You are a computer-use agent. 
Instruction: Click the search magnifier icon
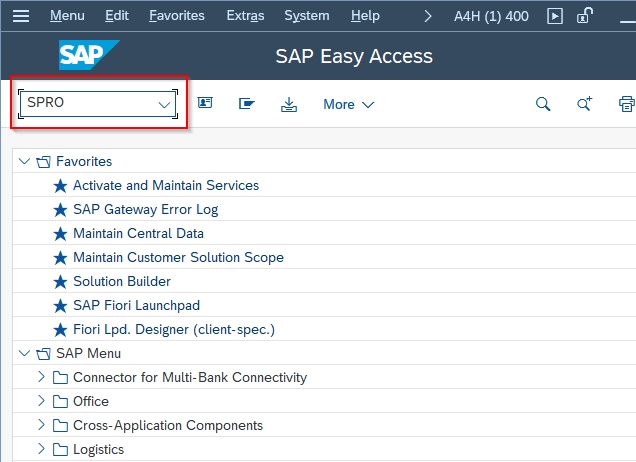click(543, 104)
